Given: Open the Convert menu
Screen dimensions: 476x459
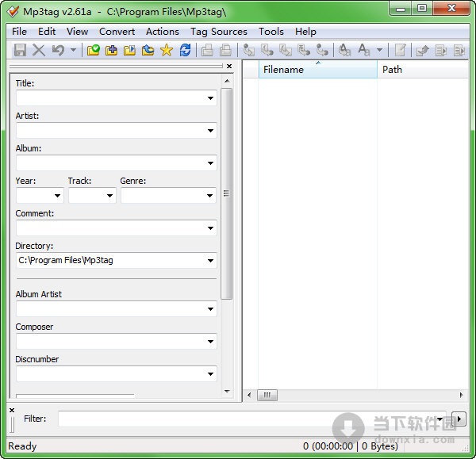Looking at the screenshot, I should [x=117, y=32].
